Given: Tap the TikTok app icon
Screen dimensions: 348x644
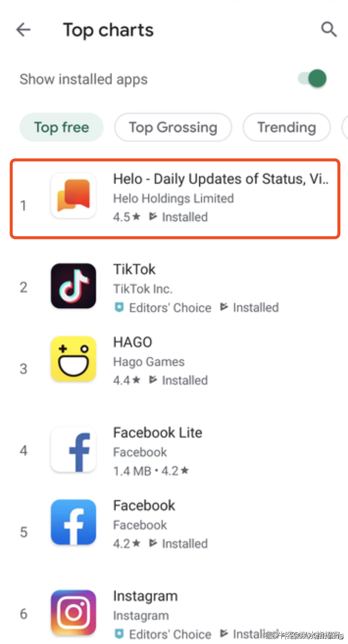Looking at the screenshot, I should 74,286.
